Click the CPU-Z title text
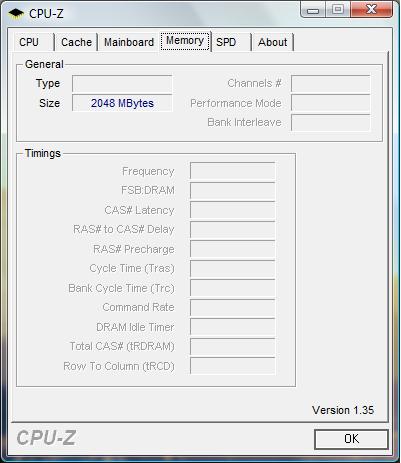The image size is (401, 463). coord(46,14)
